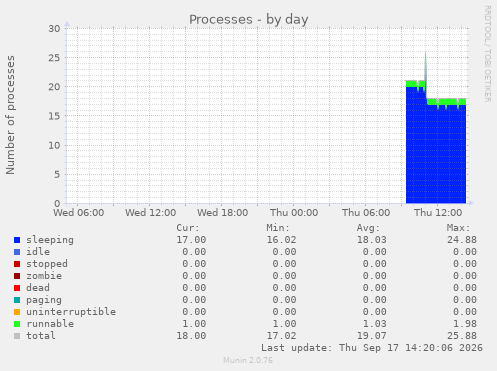Click the 'Thu 06:00' time axis label
497x371 pixels.
(x=366, y=213)
